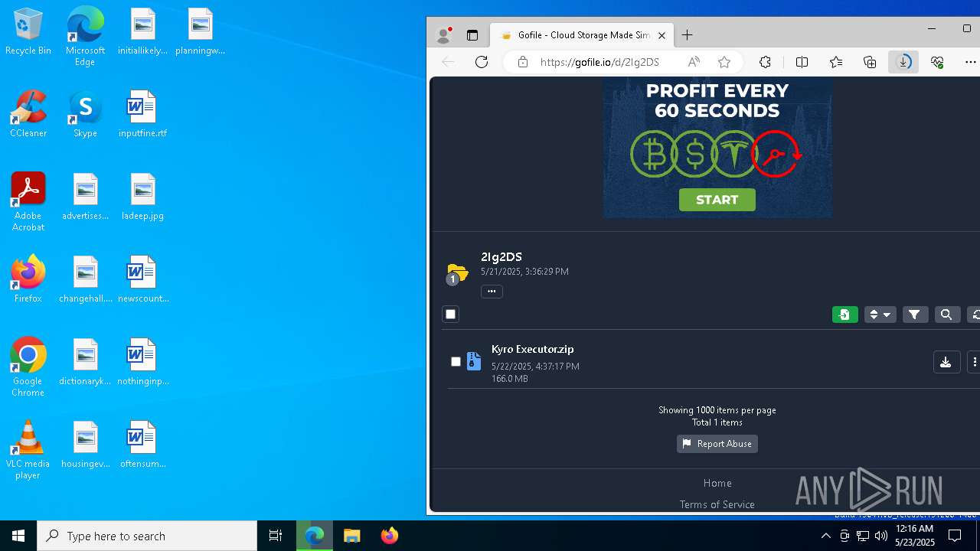The width and height of the screenshot is (980, 551).
Task: Show hidden system tray icons chevron
Action: [825, 536]
